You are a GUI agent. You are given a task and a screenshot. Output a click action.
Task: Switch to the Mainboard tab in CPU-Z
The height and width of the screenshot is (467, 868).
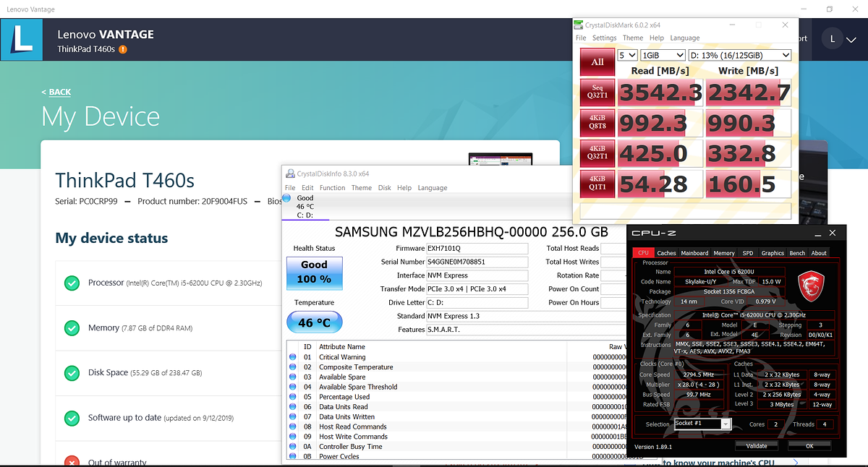694,253
